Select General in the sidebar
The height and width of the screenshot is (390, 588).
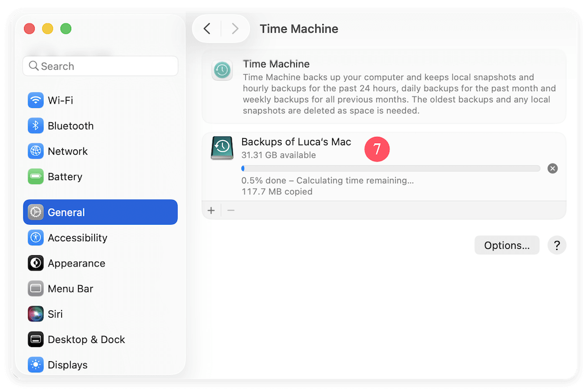(100, 212)
